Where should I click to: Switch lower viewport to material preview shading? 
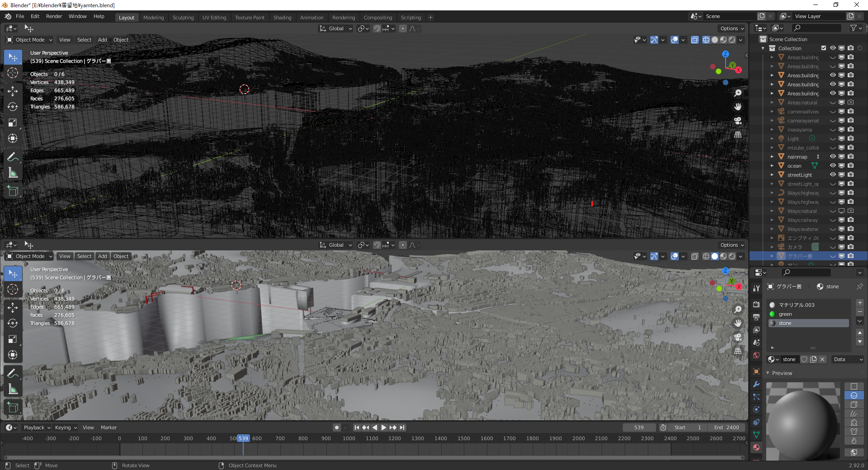point(723,256)
